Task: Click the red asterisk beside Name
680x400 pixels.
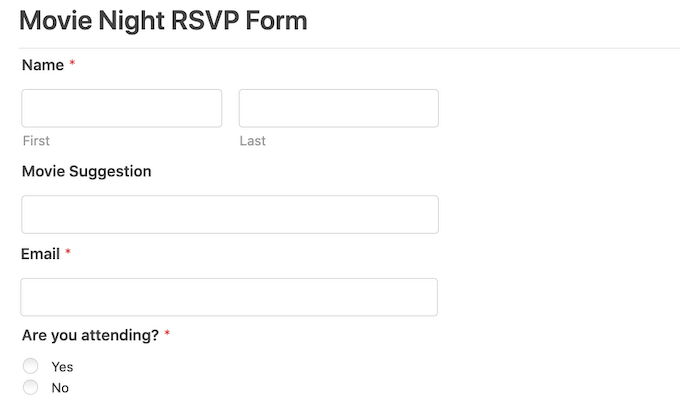Action: (72, 65)
